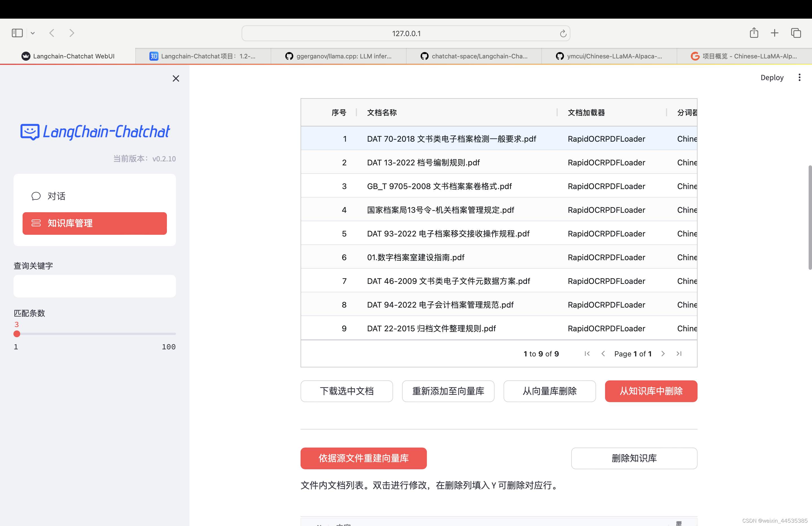Click the Deploy button
Image resolution: width=812 pixels, height=526 pixels.
point(772,78)
